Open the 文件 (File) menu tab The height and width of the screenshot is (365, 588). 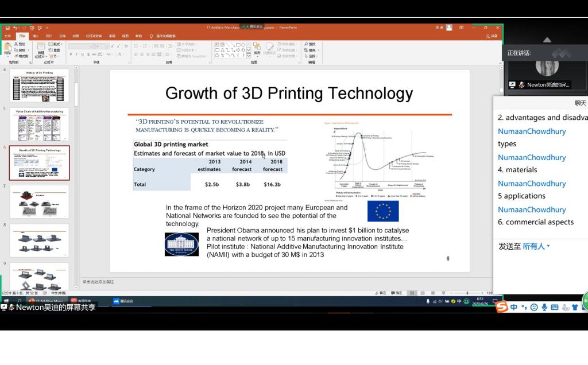click(7, 36)
